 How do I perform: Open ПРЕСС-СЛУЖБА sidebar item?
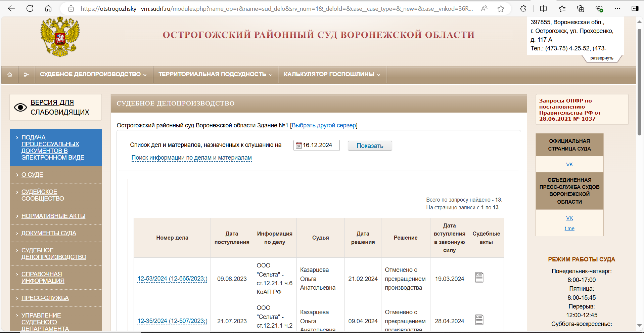45,298
